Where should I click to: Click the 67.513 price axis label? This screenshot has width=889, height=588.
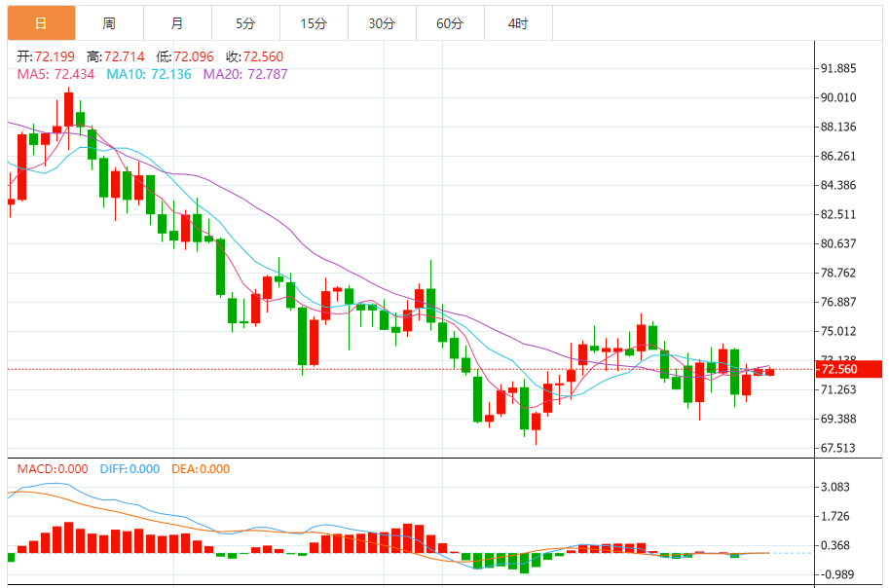838,448
